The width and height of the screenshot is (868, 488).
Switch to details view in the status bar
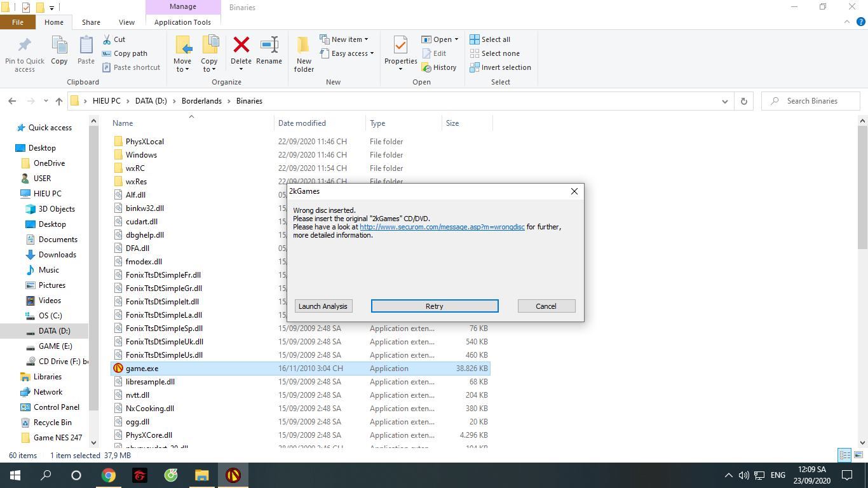tap(844, 456)
